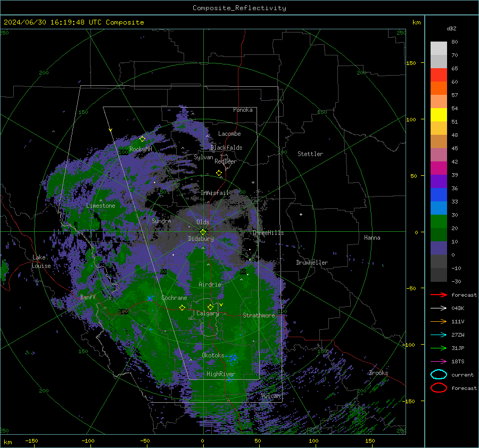This screenshot has height=448, width=479.
Task: Select the light gray 80 dBZ swatch
Action: coord(439,48)
